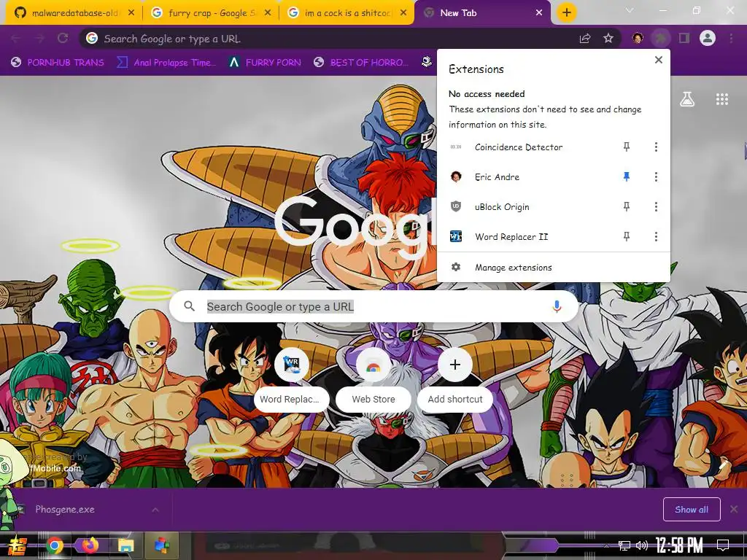Screen dimensions: 747x560
Task: Open the Chrome profile avatar
Action: (x=708, y=38)
